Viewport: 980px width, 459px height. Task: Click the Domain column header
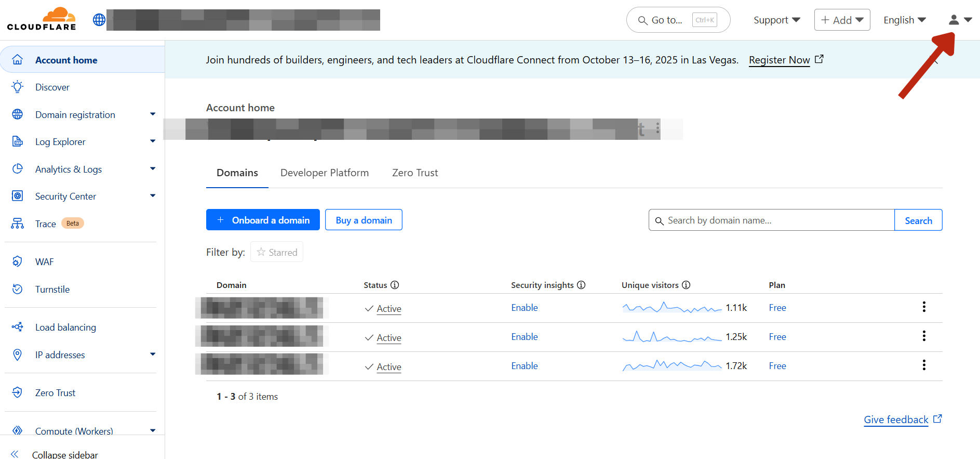click(x=232, y=285)
